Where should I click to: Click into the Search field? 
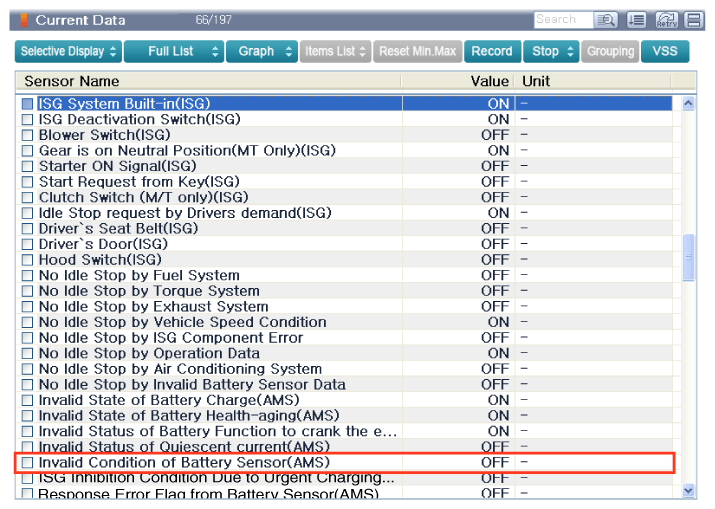coord(561,20)
